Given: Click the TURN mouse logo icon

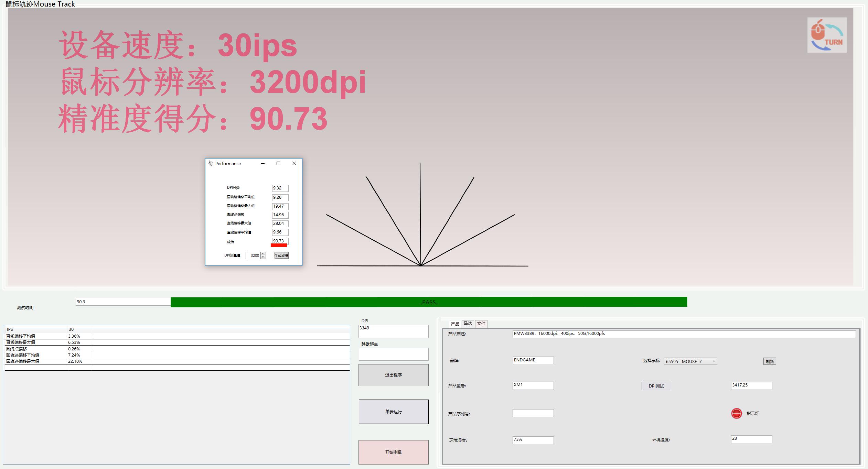Looking at the screenshot, I should tap(827, 35).
